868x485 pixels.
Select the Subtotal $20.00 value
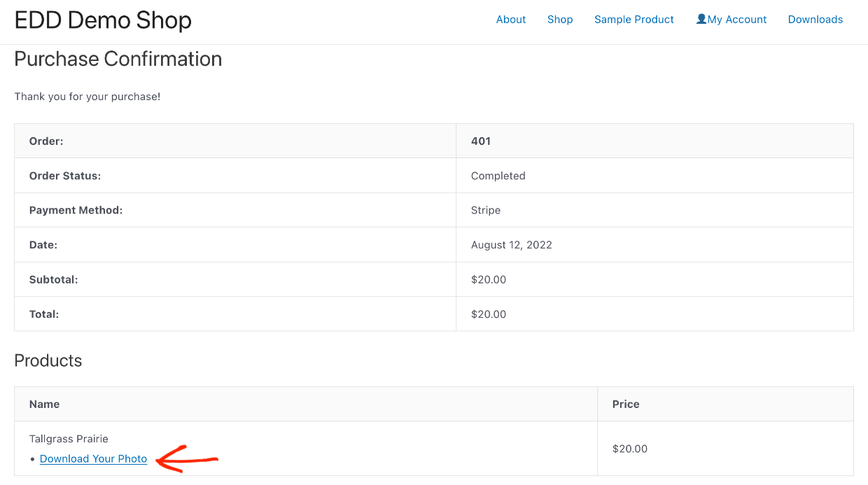point(488,279)
